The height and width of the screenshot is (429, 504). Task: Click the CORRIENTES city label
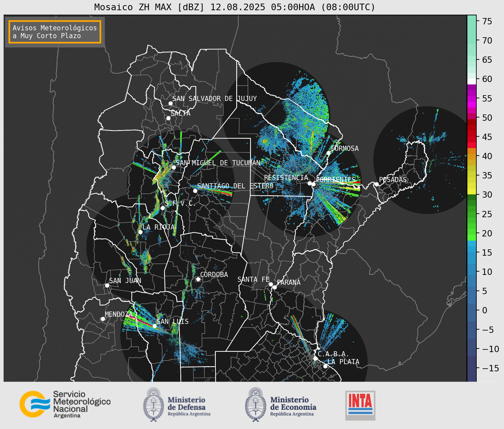[x=336, y=180]
